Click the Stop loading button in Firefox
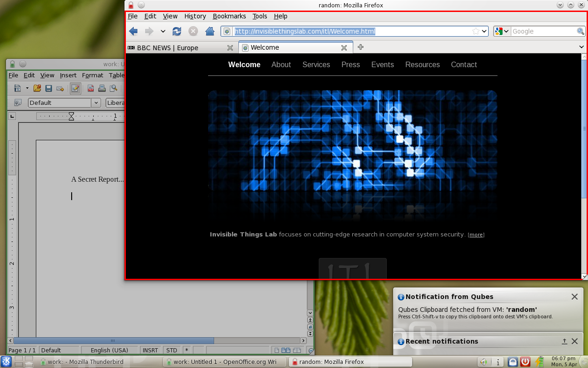 [193, 31]
